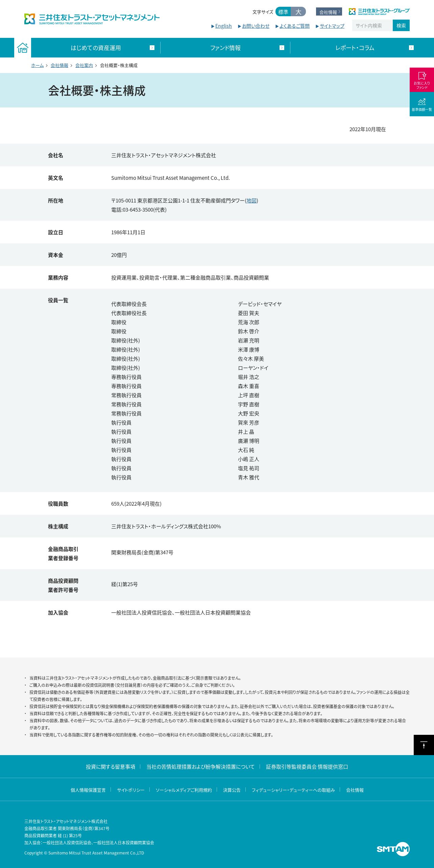This screenshot has width=434, height=868.
Task: Select the 代表取締役会長 title
Action: coord(129,304)
